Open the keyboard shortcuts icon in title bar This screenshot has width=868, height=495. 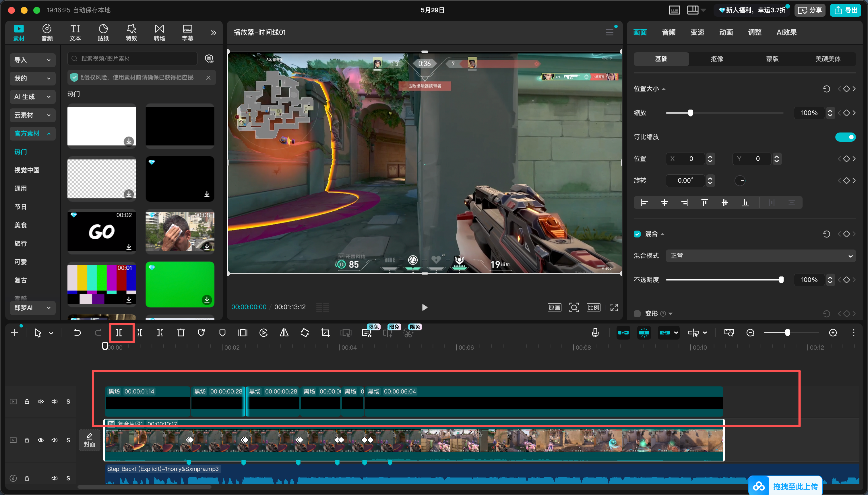tap(674, 10)
